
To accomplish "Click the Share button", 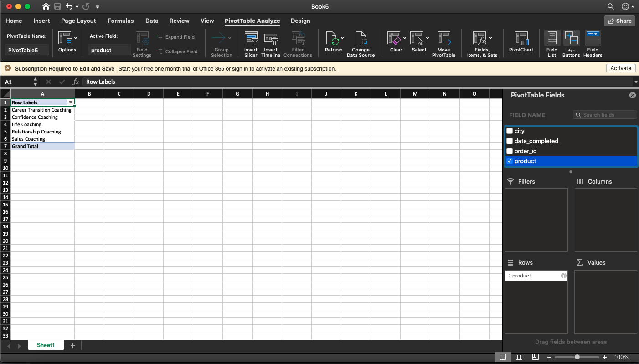I will click(619, 21).
